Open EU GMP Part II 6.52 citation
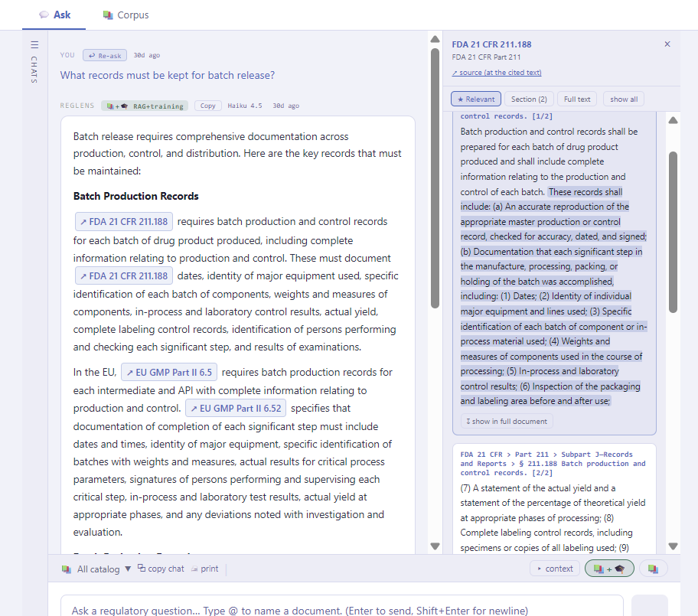The image size is (698, 616). point(236,408)
